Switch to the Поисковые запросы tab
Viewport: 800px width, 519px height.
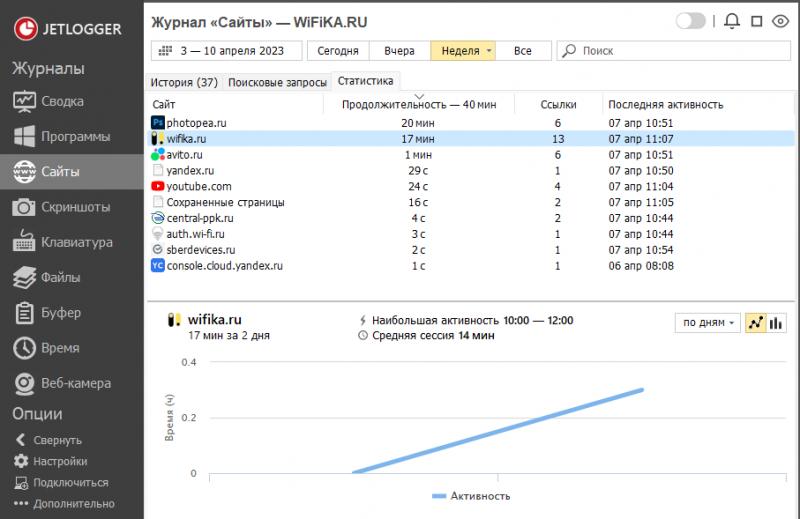(277, 82)
